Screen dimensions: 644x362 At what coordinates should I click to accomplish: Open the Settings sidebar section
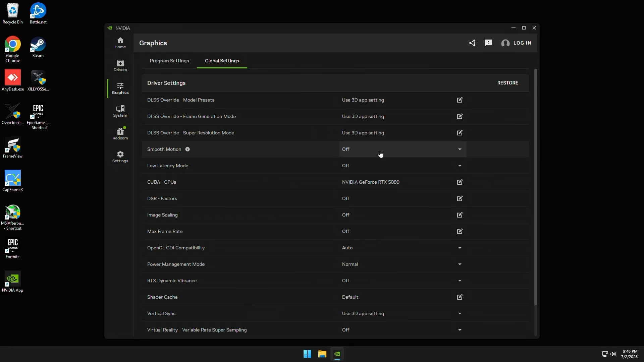click(x=120, y=157)
